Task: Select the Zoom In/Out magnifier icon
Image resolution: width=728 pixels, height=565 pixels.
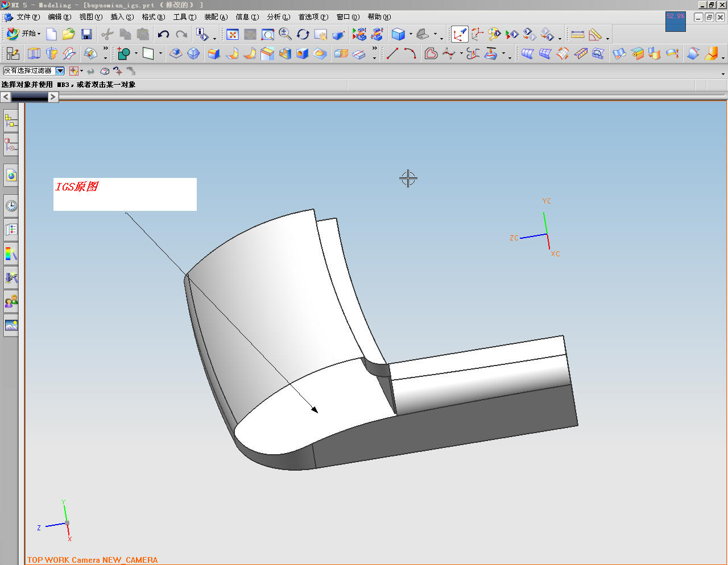Action: (285, 35)
